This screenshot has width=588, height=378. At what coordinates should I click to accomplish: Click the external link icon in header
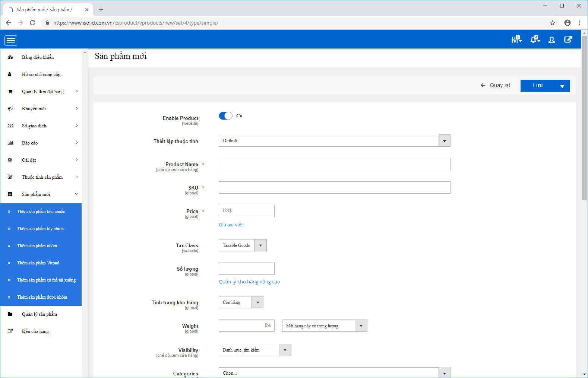[x=568, y=39]
